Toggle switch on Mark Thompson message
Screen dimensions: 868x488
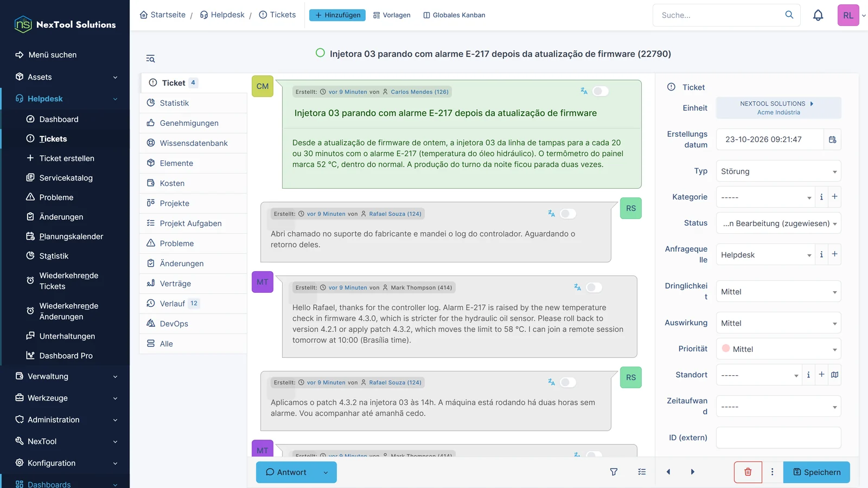(x=594, y=287)
